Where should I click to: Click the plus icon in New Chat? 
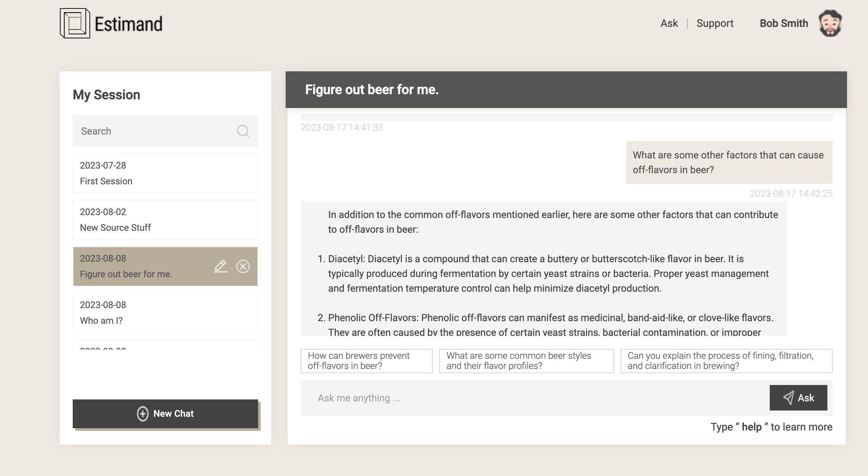coord(142,413)
